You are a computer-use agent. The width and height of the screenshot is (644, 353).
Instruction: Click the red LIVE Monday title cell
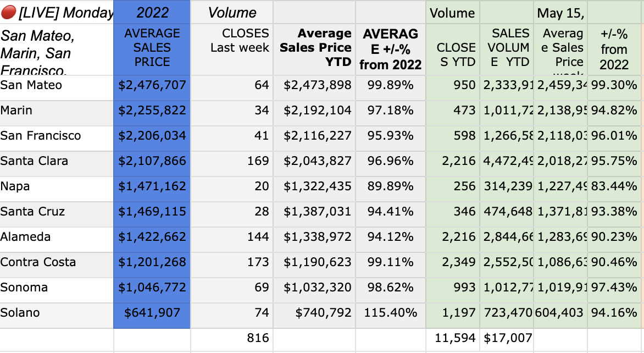[57, 12]
